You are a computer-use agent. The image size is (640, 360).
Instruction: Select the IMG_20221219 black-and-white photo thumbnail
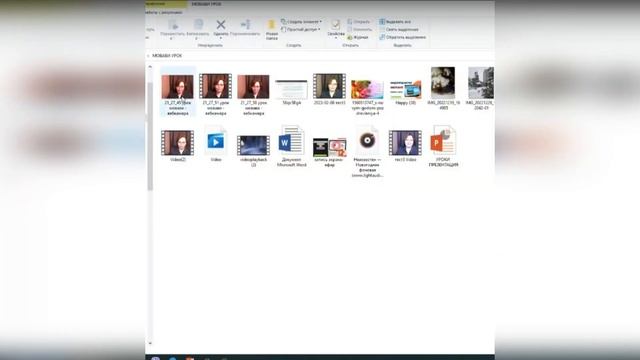[443, 83]
